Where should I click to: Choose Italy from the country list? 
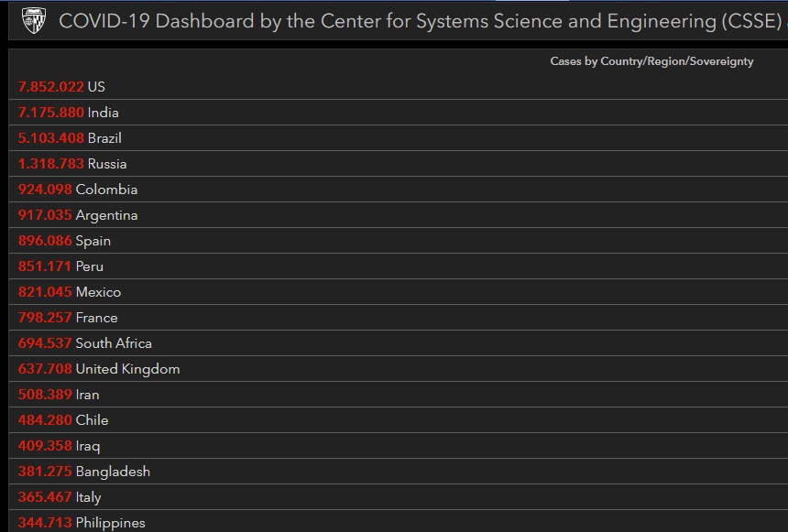coord(60,497)
